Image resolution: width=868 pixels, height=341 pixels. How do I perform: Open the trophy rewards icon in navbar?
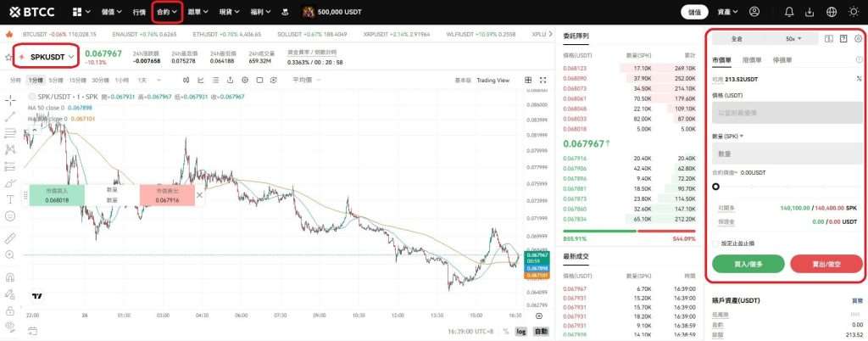click(x=285, y=12)
